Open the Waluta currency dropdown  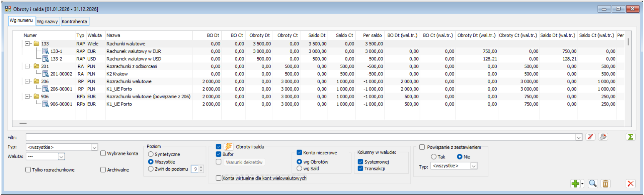coord(61,156)
